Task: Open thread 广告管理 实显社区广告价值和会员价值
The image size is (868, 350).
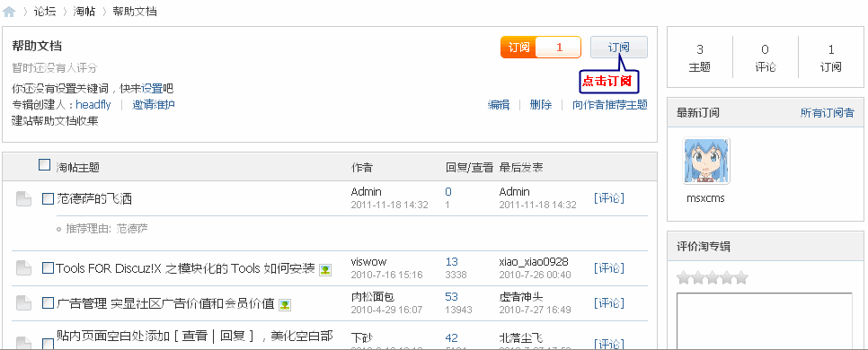Action: [165, 303]
